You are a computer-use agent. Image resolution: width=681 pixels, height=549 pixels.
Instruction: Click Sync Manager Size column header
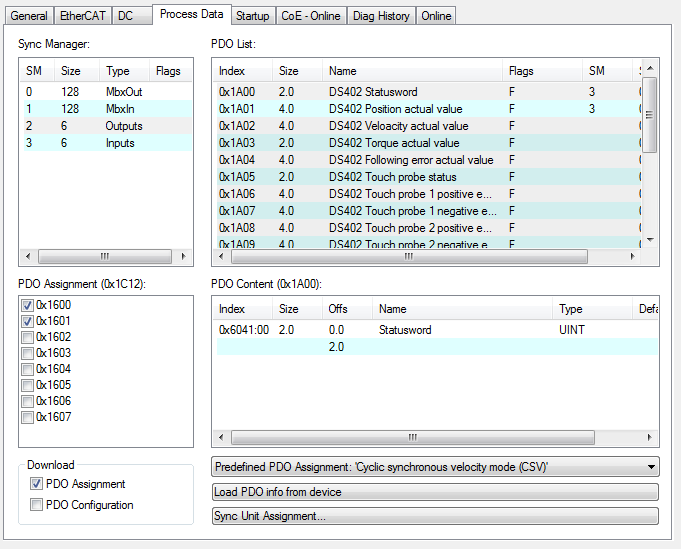[77, 71]
